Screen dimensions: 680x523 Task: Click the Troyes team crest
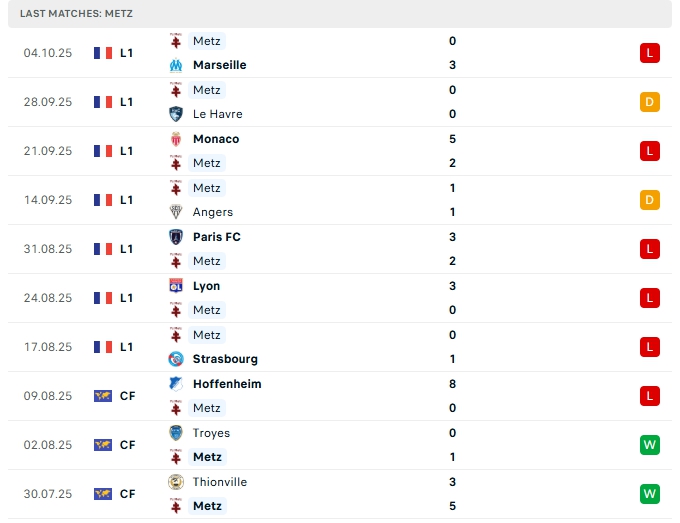[176, 433]
